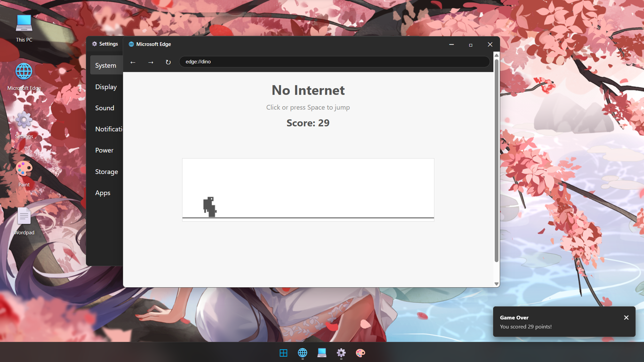Reload the dino page
Viewport: 644px width, 362px height.
pyautogui.click(x=168, y=62)
